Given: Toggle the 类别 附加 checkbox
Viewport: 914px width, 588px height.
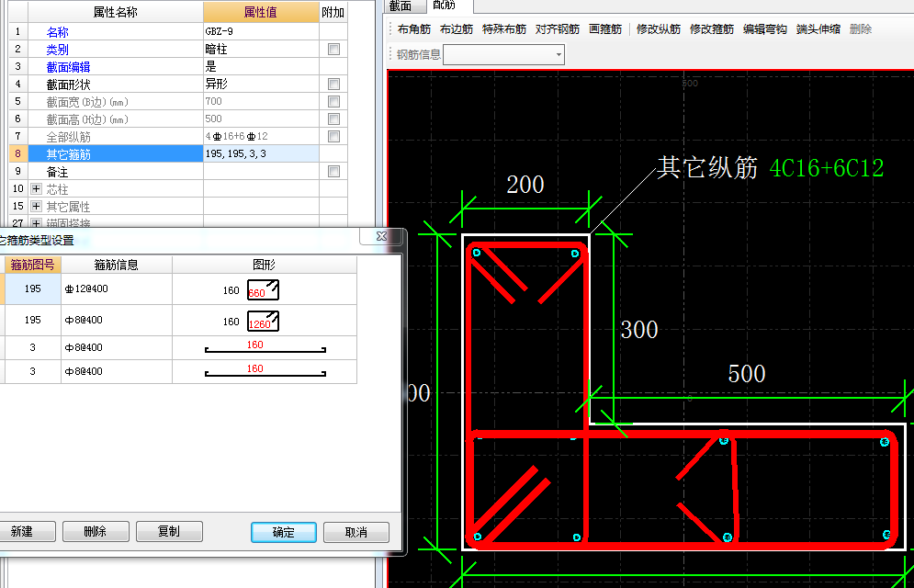Looking at the screenshot, I should tap(333, 49).
